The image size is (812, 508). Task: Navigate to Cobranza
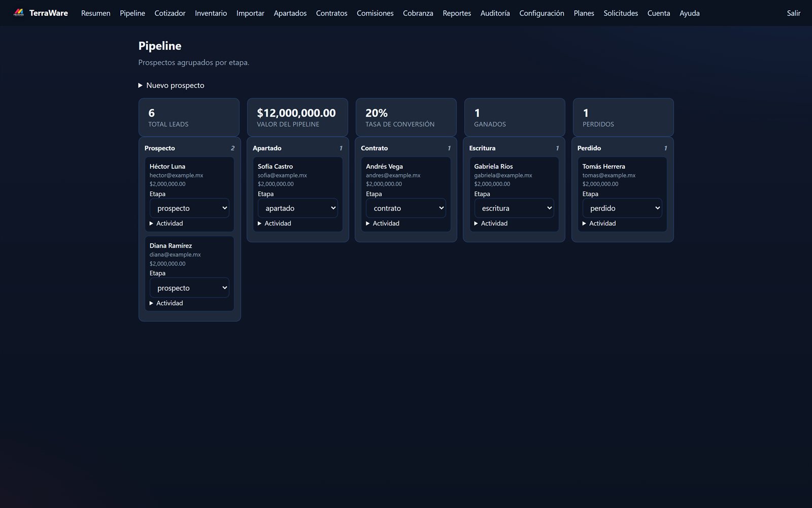[x=418, y=13]
